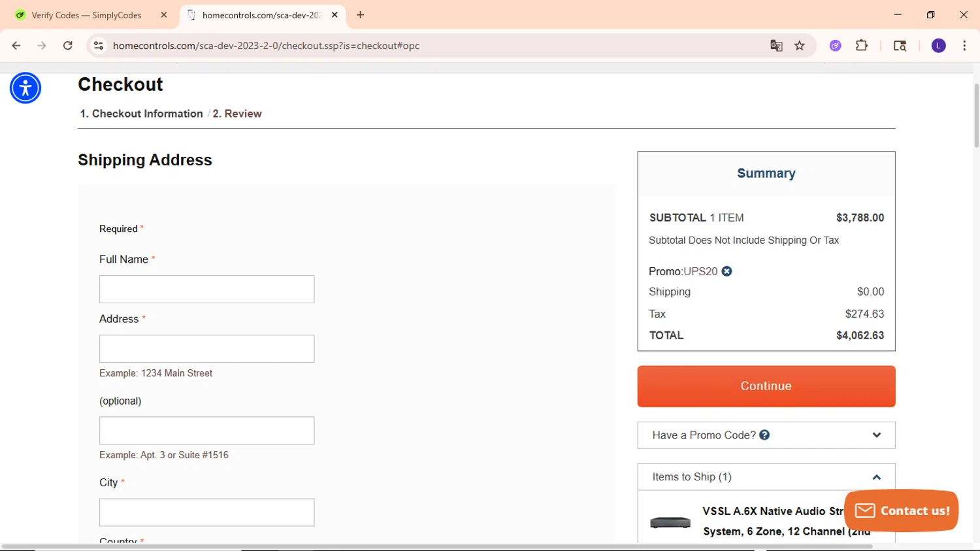Click 'Subtotal Does Not Include Shipping Or Tax'
This screenshot has height=551, width=980.
click(x=743, y=241)
